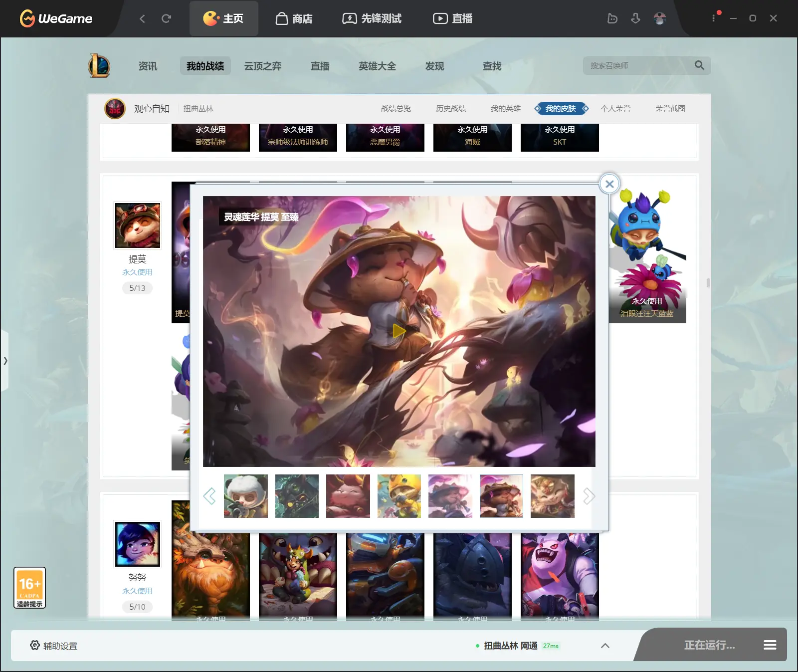The height and width of the screenshot is (672, 798).
Task: Click the 16+ CADPA age rating badge
Action: coord(30,588)
